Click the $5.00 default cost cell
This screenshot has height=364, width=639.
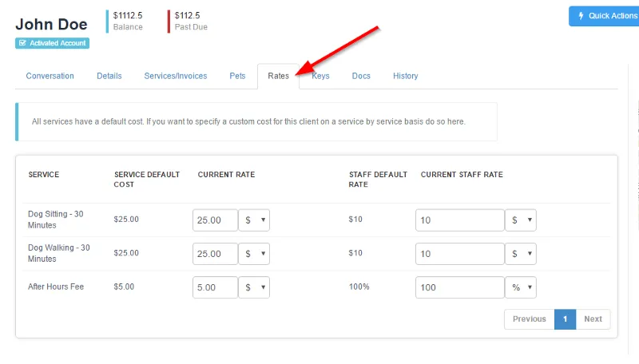point(124,287)
